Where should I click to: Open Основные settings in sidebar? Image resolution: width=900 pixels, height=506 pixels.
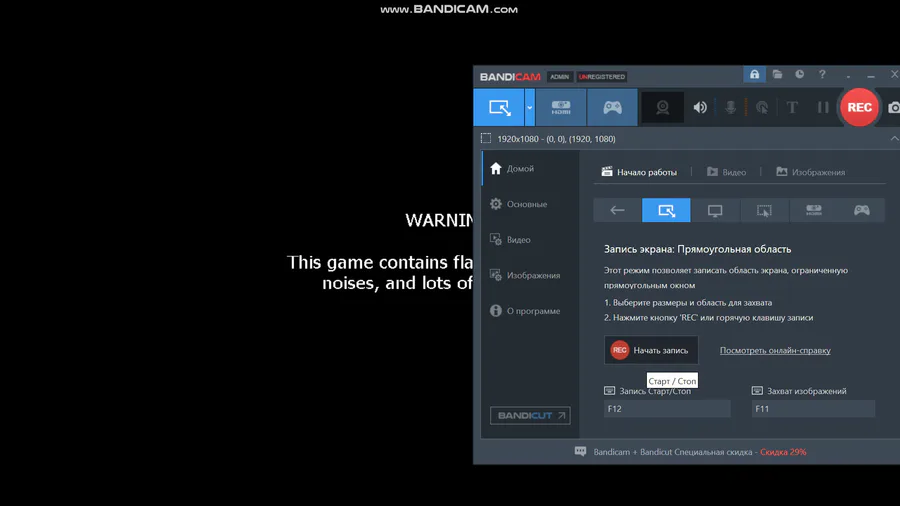tap(530, 204)
